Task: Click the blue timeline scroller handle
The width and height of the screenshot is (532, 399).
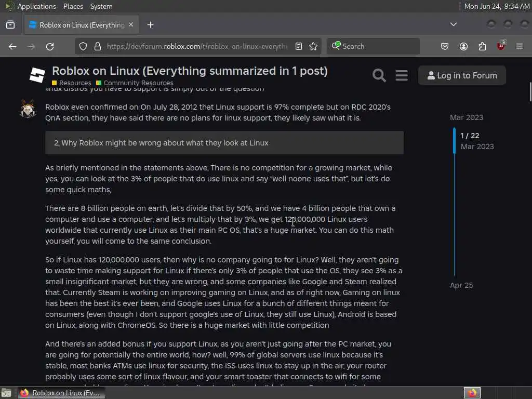Action: [x=454, y=140]
